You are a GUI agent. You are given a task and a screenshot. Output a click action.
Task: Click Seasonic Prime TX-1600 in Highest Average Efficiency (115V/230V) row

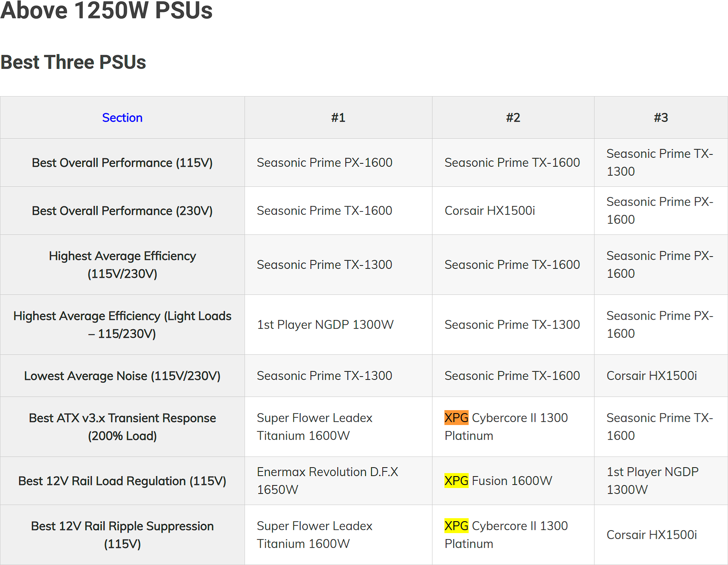(512, 265)
